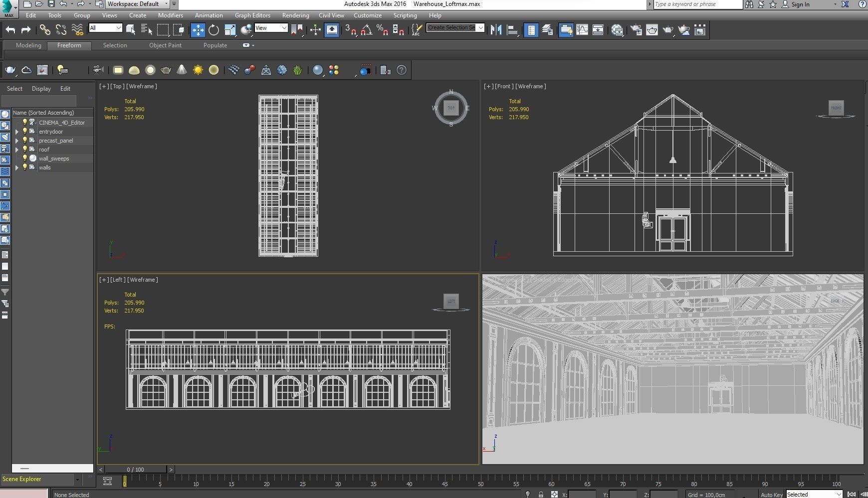Open the Modifiers menu
This screenshot has width=868, height=498.
click(x=171, y=15)
